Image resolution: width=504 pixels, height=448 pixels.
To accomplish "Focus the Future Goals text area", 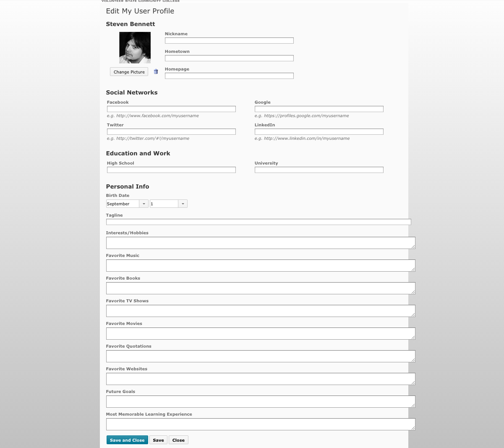I will 260,401.
